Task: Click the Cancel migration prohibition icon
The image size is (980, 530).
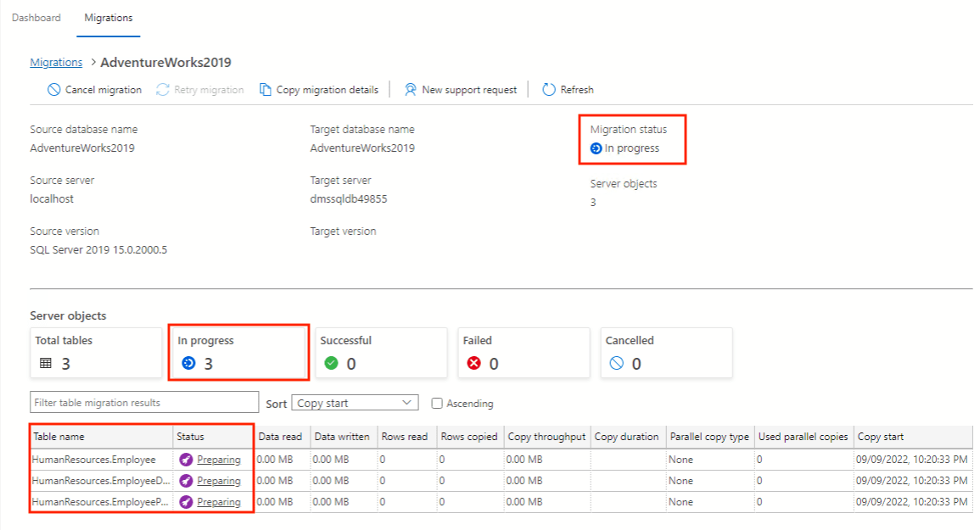Action: [53, 89]
